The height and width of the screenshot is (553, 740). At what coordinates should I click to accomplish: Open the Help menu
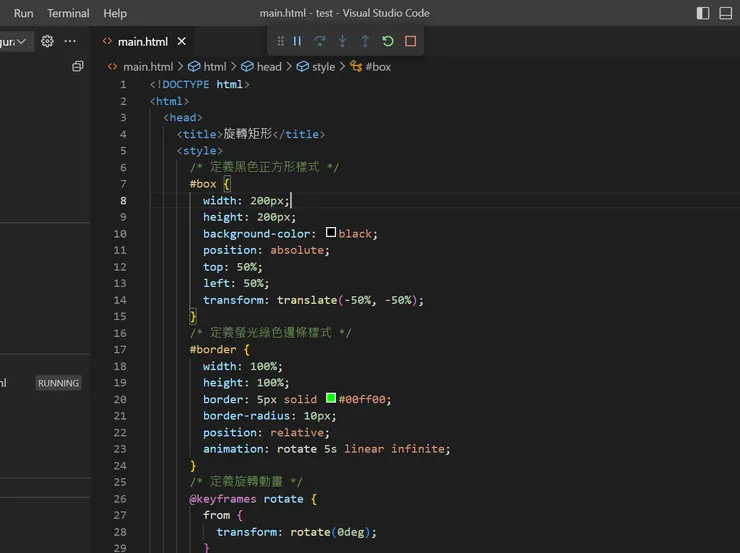115,13
